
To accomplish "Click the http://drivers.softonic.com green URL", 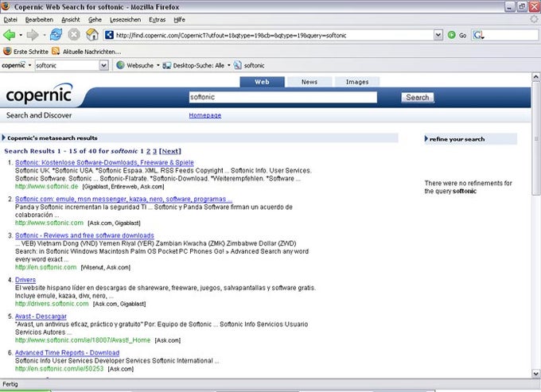I will point(52,304).
